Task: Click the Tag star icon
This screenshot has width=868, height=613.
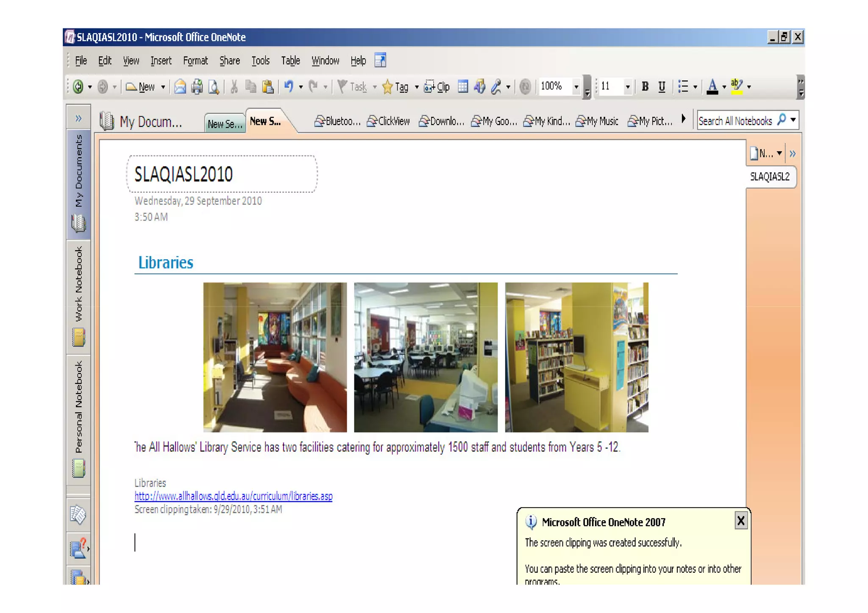Action: pyautogui.click(x=387, y=86)
